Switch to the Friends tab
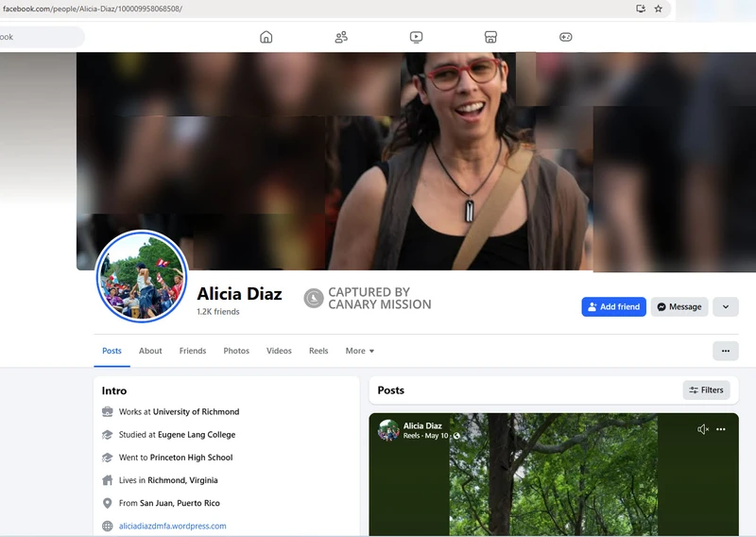The image size is (756, 537). (193, 351)
